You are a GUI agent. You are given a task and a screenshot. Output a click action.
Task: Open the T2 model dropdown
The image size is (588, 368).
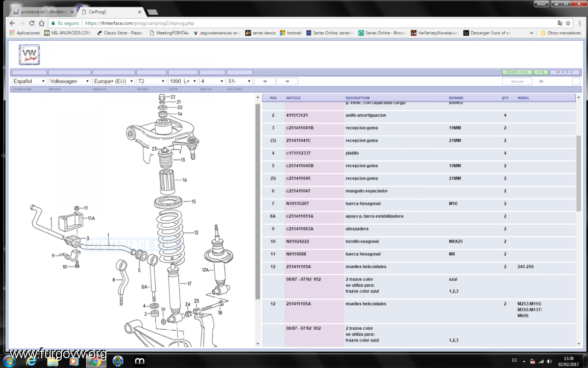[151, 81]
